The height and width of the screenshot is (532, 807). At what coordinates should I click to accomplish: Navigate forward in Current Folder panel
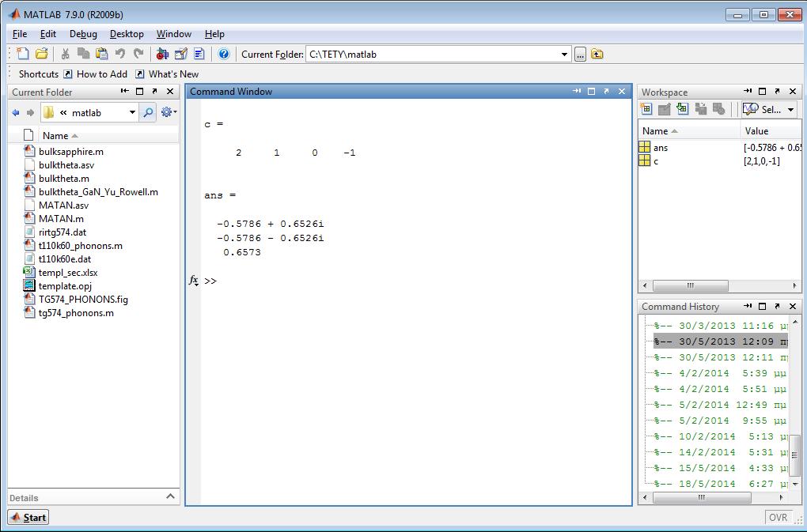tap(30, 112)
